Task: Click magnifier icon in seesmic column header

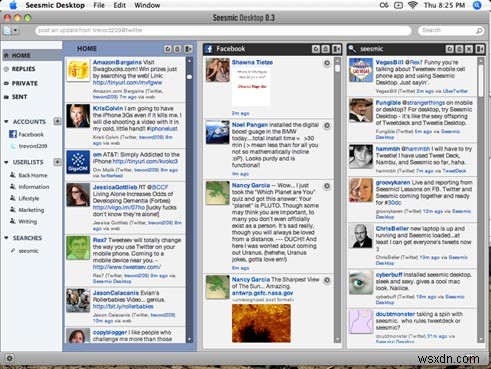Action: 352,49
